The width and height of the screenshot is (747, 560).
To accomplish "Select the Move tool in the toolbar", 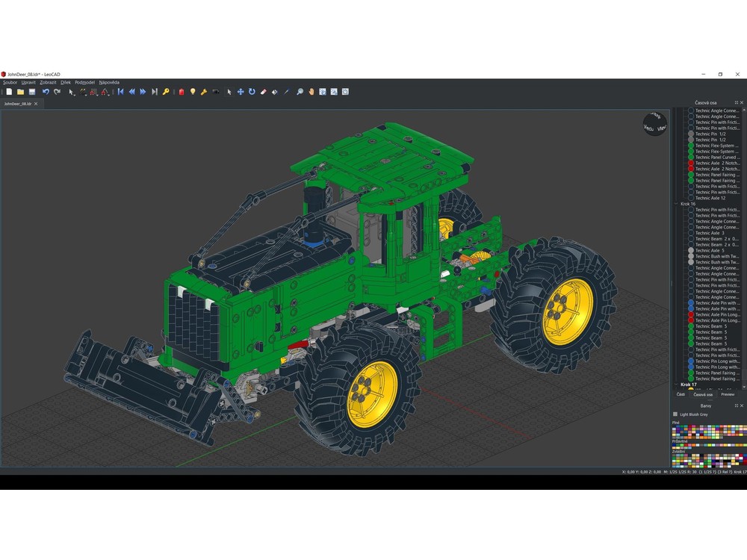I will pyautogui.click(x=239, y=90).
